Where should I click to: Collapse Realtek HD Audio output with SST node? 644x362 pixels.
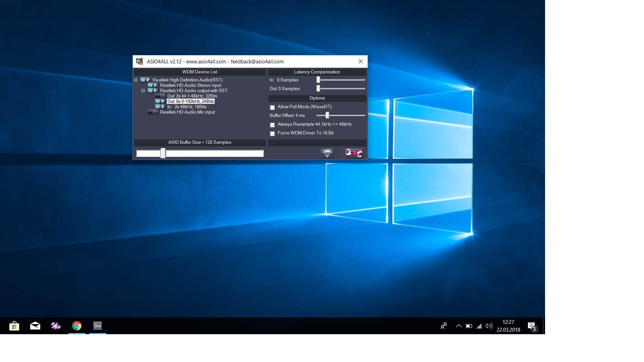[x=143, y=91]
